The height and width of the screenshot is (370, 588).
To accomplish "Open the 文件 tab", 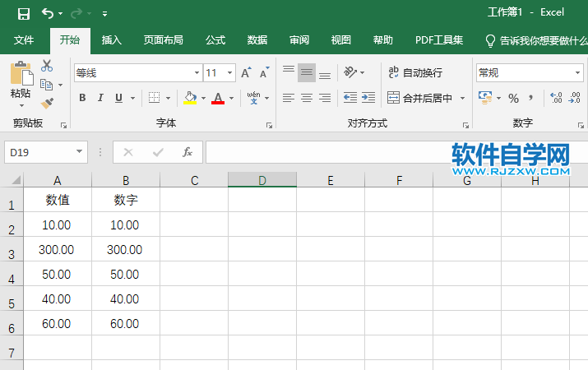I will coord(24,40).
